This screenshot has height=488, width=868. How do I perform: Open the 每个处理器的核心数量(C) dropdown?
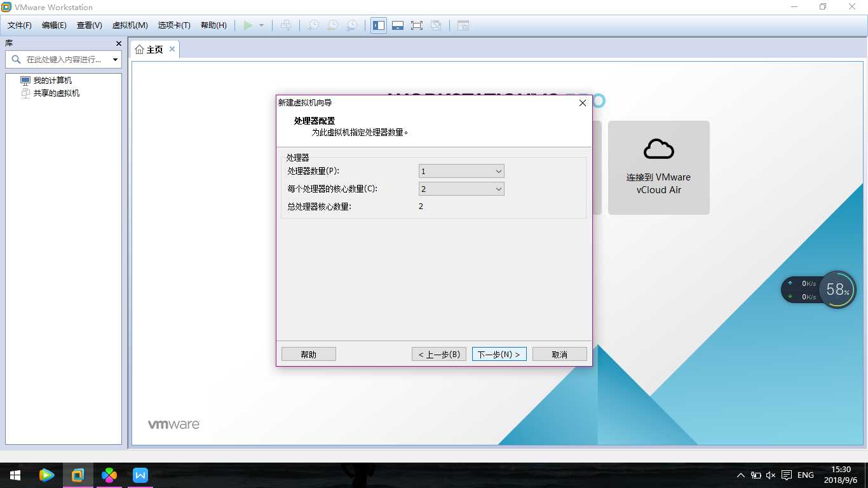pos(461,189)
